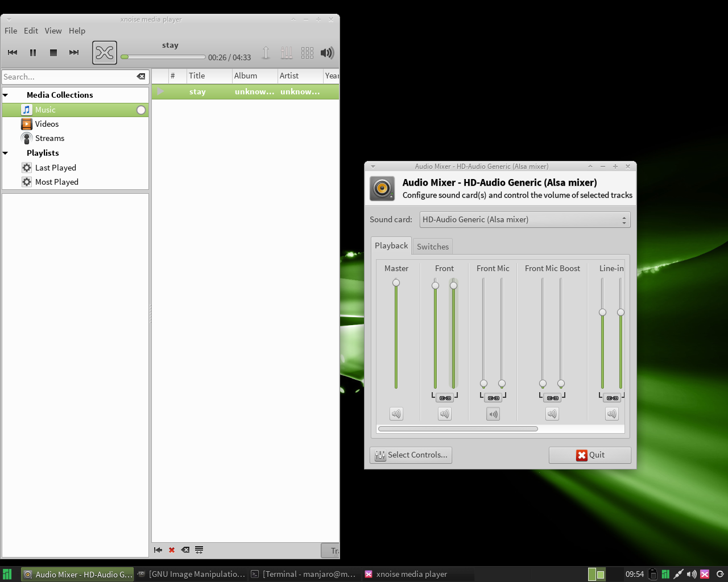Screen dimensions: 728x582
Task: Click the Select Controls button
Action: (x=411, y=455)
